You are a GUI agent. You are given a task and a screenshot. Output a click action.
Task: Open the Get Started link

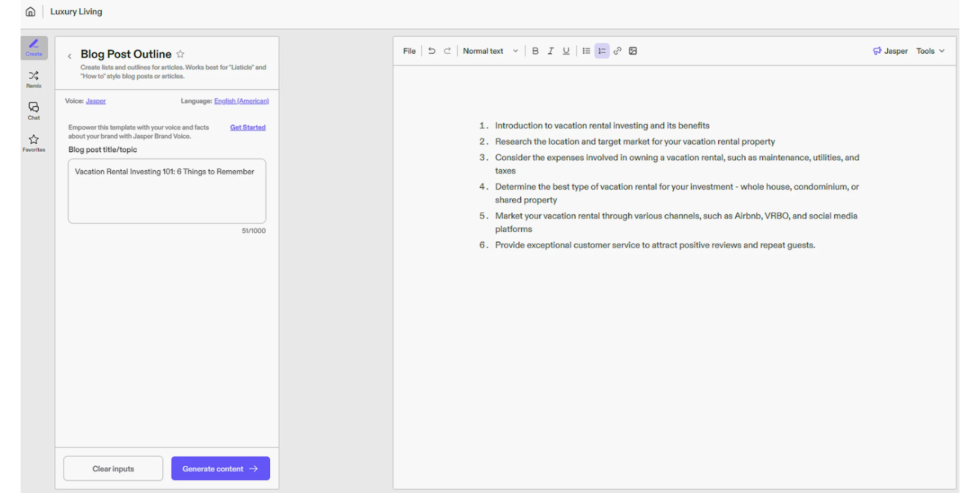(248, 127)
